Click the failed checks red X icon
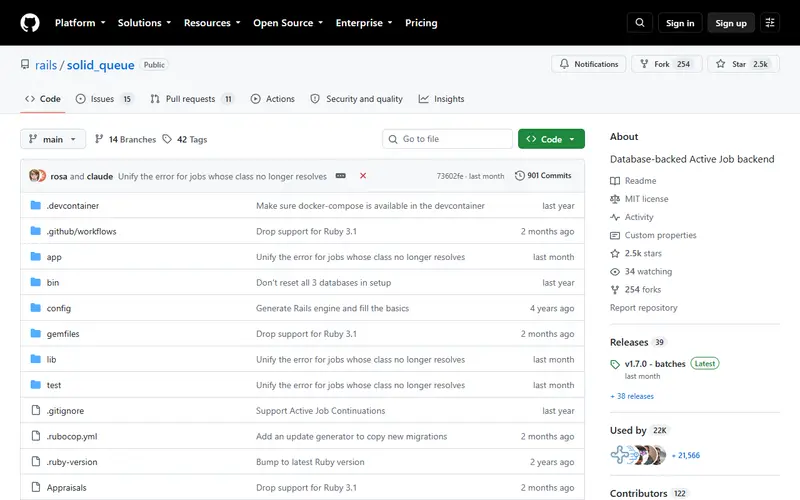The image size is (800, 500). click(x=363, y=176)
